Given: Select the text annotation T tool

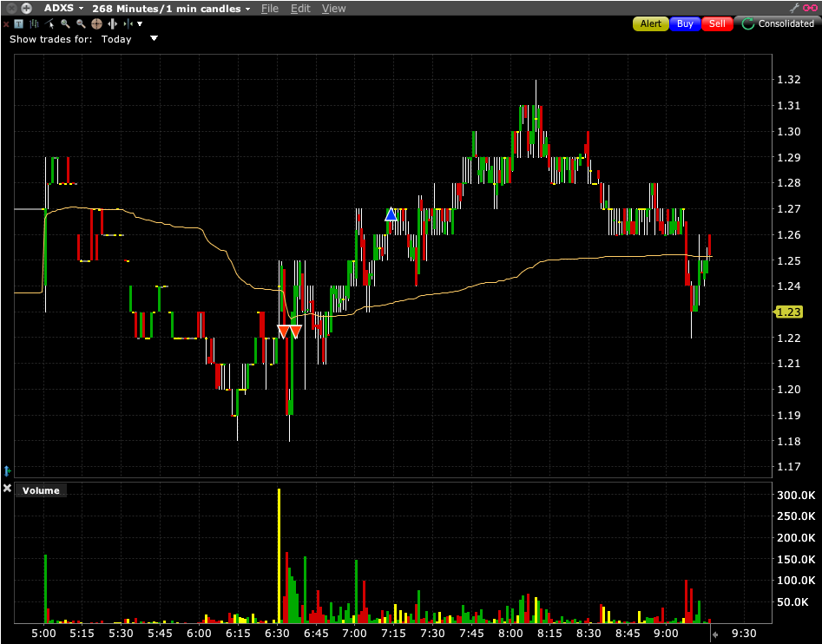Looking at the screenshot, I should point(18,23).
